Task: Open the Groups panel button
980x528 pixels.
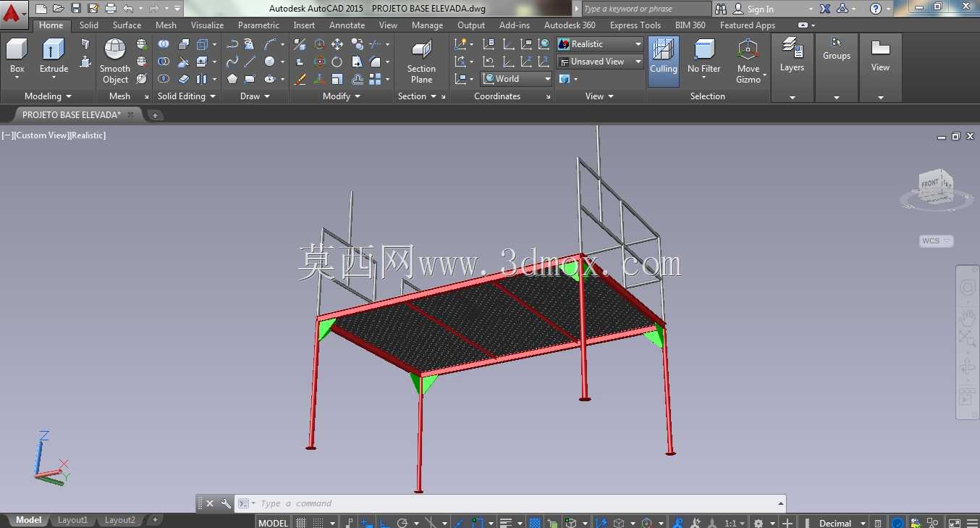Action: [837, 49]
